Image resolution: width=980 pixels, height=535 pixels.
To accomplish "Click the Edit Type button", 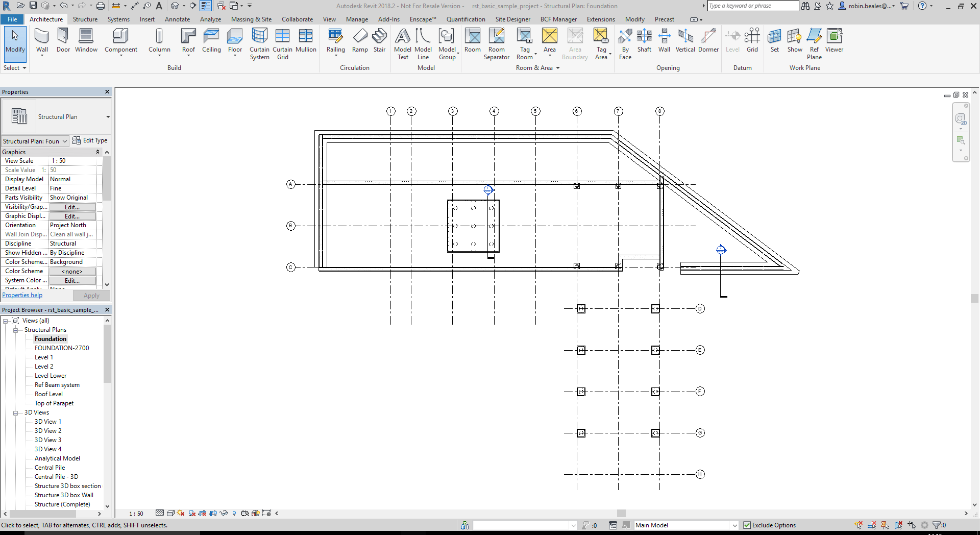I will (x=90, y=140).
